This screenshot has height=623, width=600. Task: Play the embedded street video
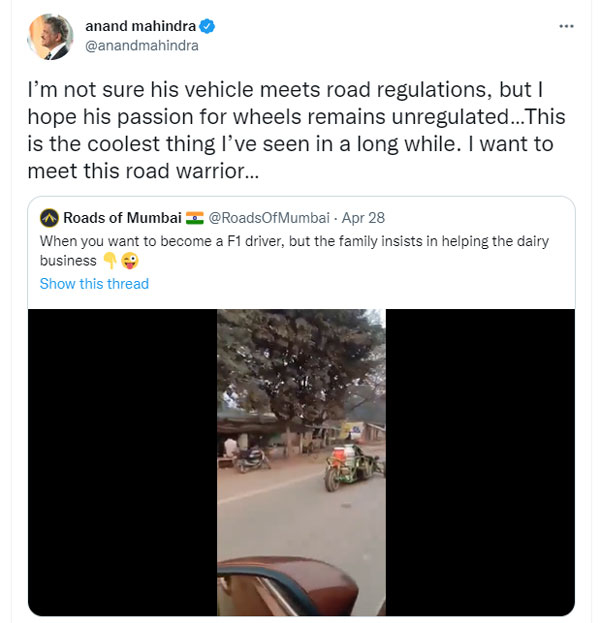(x=301, y=462)
